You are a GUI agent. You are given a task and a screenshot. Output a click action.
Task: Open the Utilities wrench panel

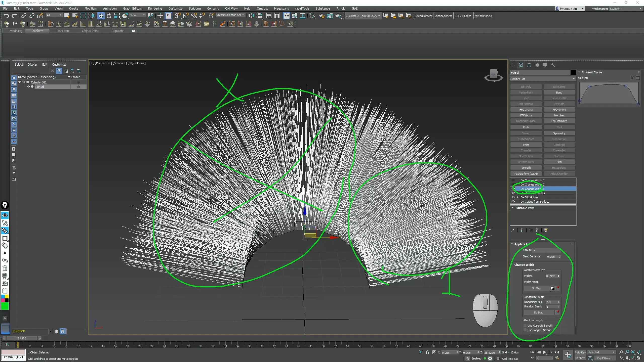click(553, 65)
